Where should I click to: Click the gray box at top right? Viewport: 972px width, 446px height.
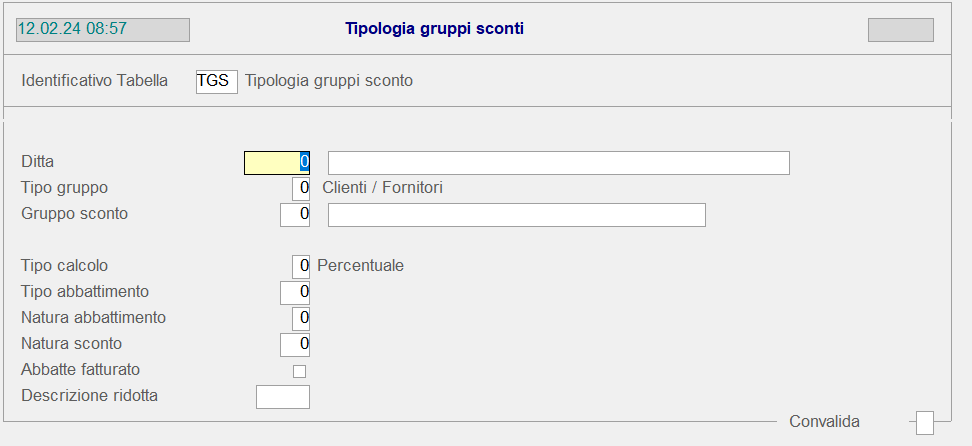coord(900,30)
